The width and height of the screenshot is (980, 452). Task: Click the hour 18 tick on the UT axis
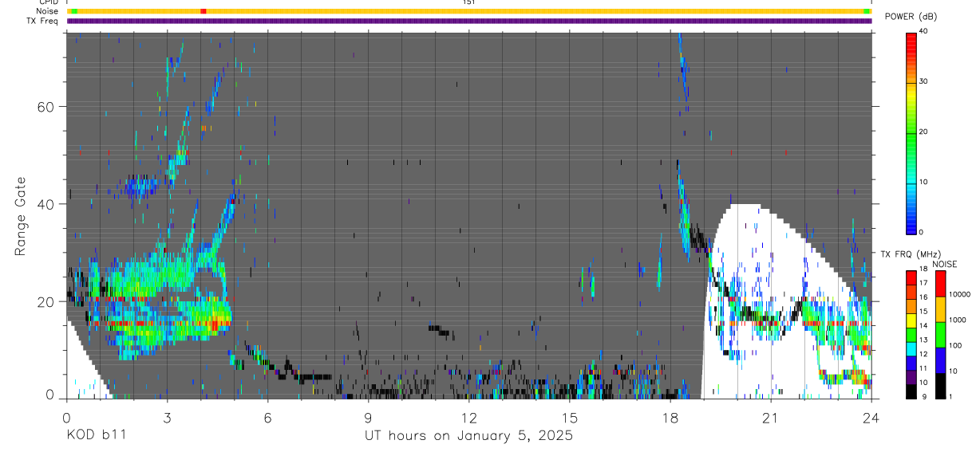tap(670, 417)
